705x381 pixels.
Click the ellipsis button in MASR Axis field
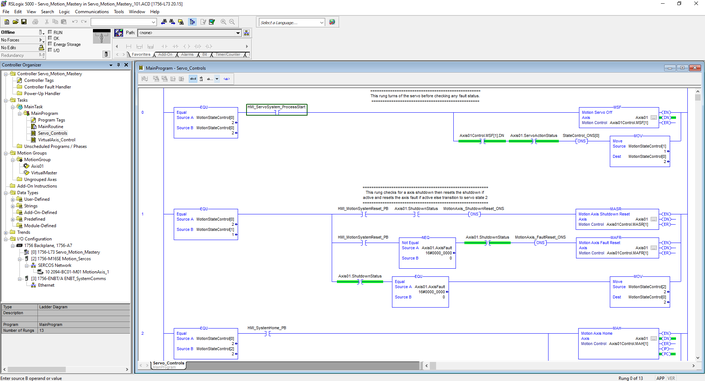tap(653, 220)
